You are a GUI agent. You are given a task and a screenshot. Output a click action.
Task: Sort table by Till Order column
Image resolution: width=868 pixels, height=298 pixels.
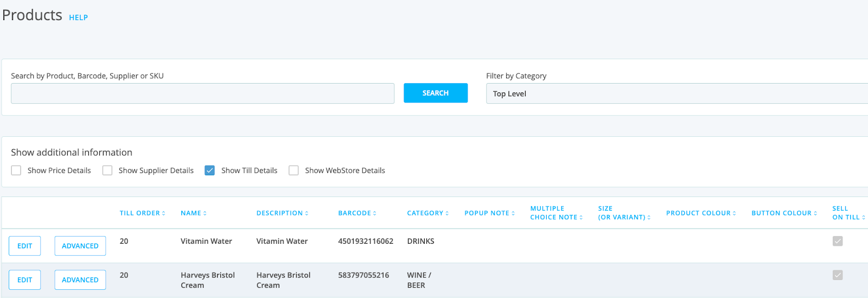coord(142,213)
